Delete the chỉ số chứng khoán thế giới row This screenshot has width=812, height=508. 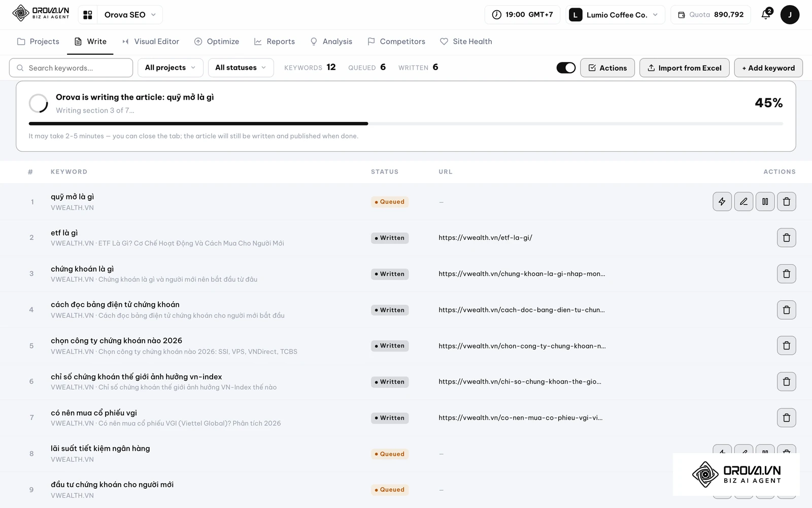(787, 382)
